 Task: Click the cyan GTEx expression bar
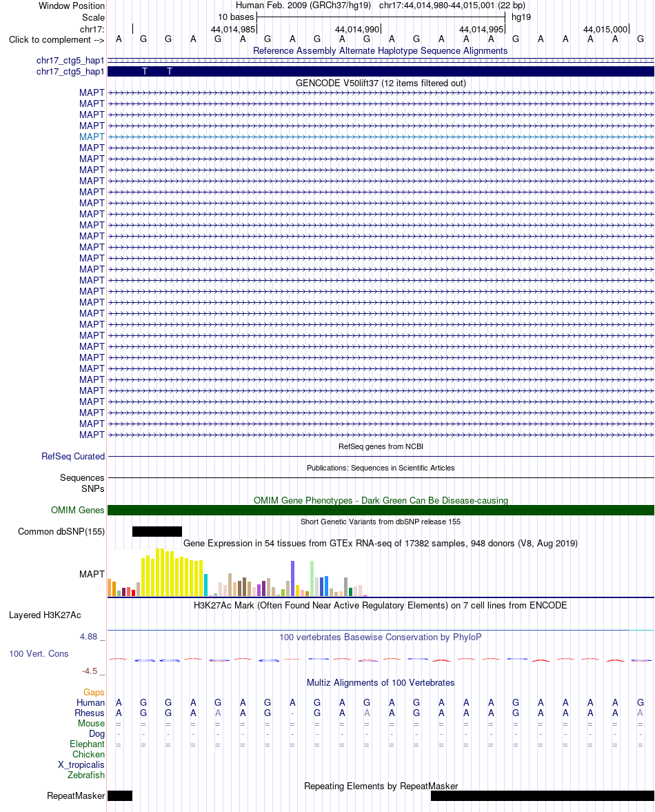pos(206,585)
